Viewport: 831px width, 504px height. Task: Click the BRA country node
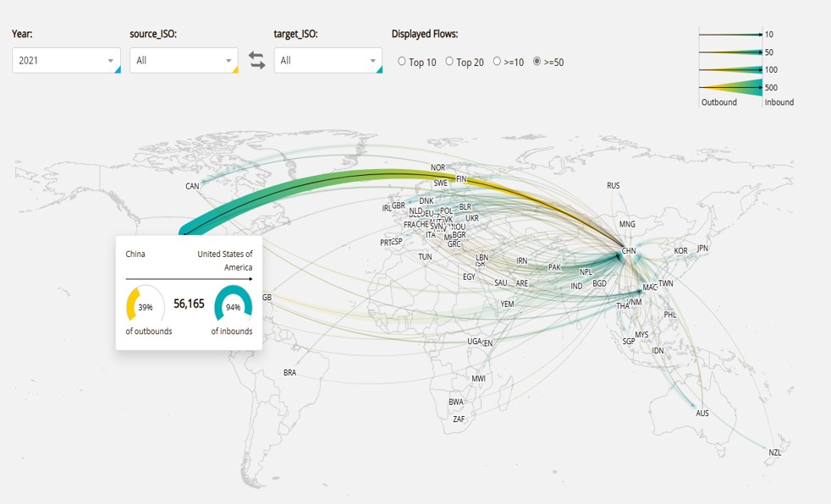point(290,372)
